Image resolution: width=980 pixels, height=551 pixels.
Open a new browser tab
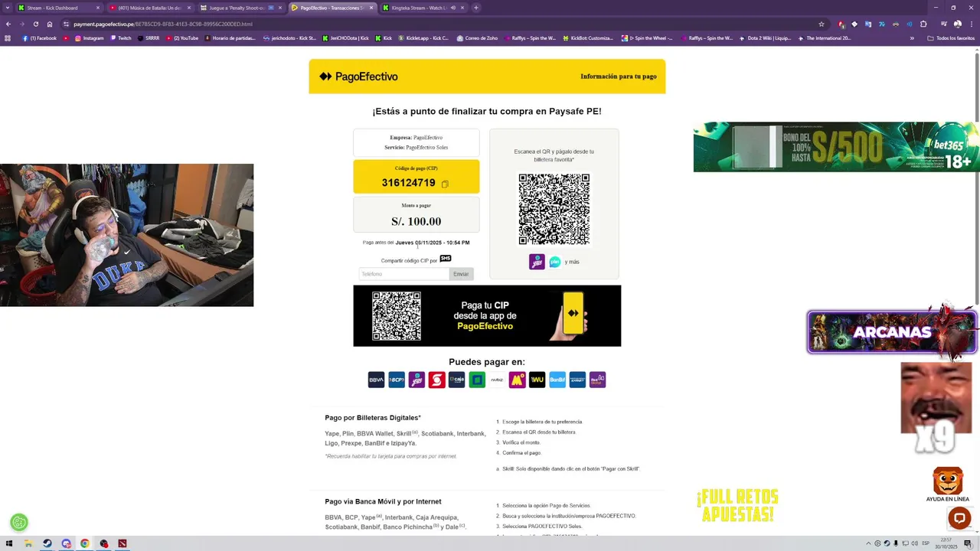coord(476,8)
